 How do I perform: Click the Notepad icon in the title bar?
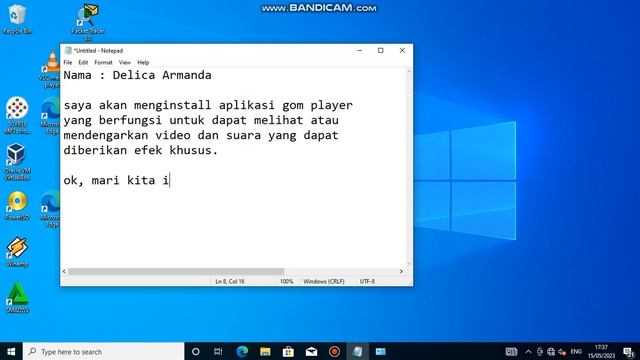point(68,51)
